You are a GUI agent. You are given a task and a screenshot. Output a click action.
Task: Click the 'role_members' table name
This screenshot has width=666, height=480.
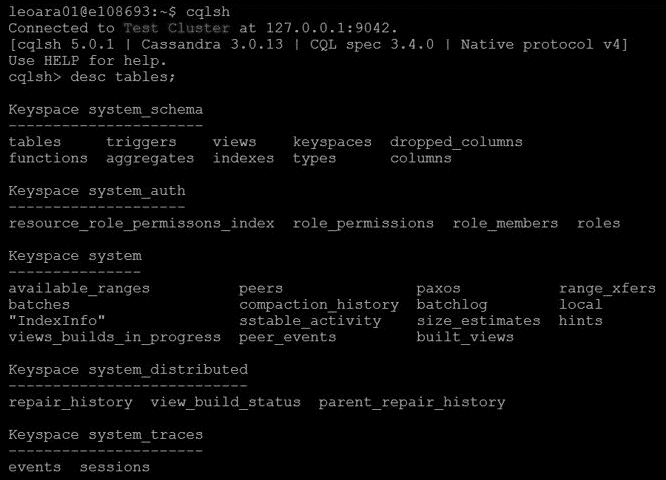(505, 224)
